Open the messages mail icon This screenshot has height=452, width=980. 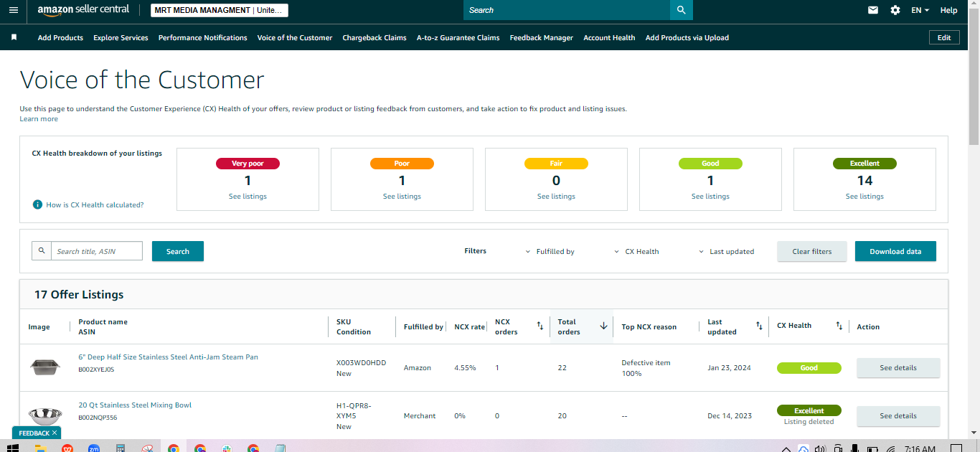pos(873,10)
